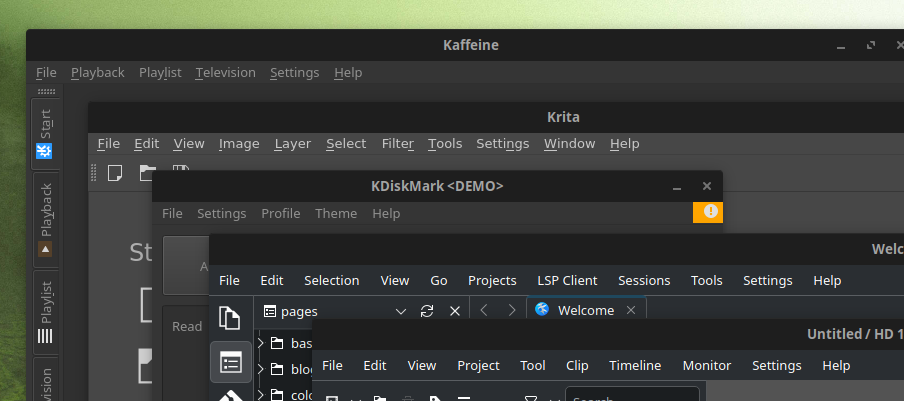Close the pages project in Kate
904x401 pixels.
(455, 311)
